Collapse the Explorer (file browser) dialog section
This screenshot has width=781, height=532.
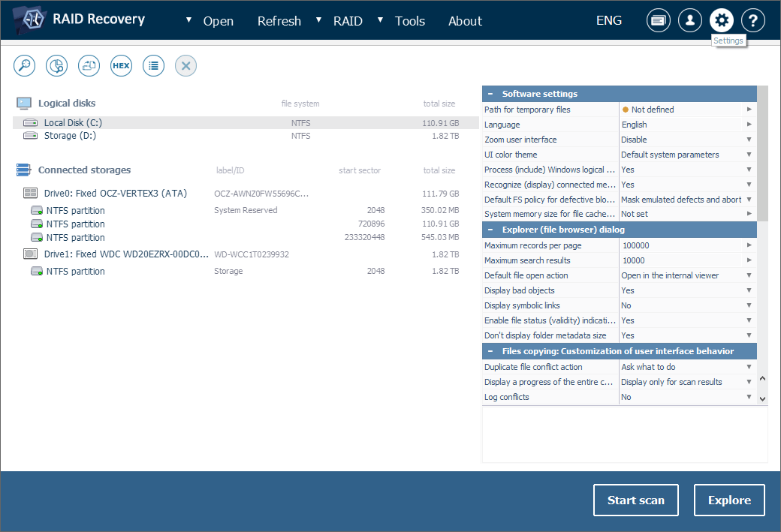pos(490,230)
